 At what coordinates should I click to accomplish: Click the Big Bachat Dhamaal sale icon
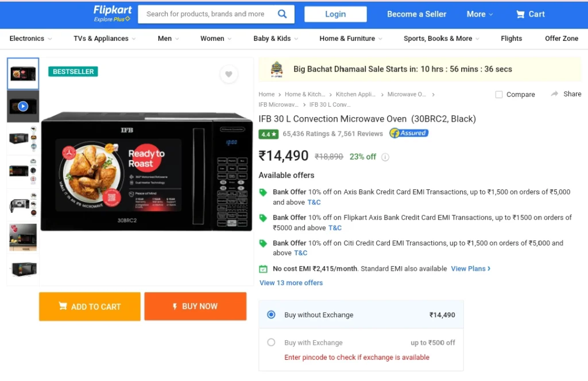[277, 69]
